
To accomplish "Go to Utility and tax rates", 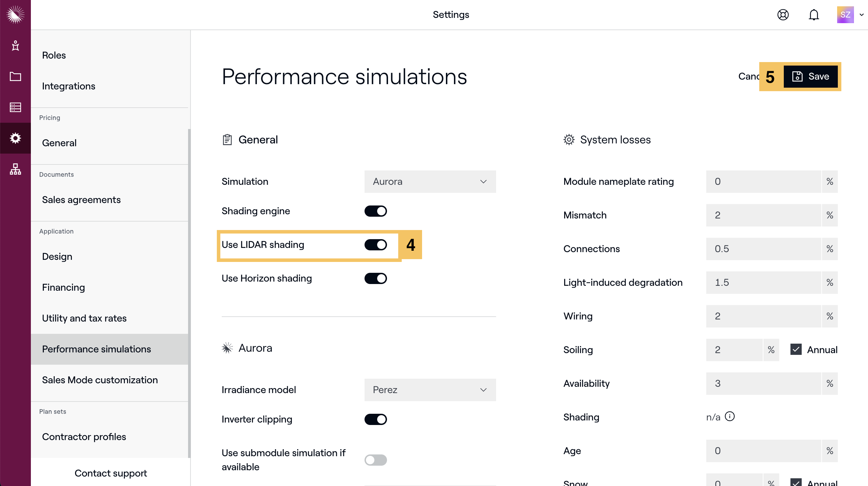I will [x=84, y=318].
